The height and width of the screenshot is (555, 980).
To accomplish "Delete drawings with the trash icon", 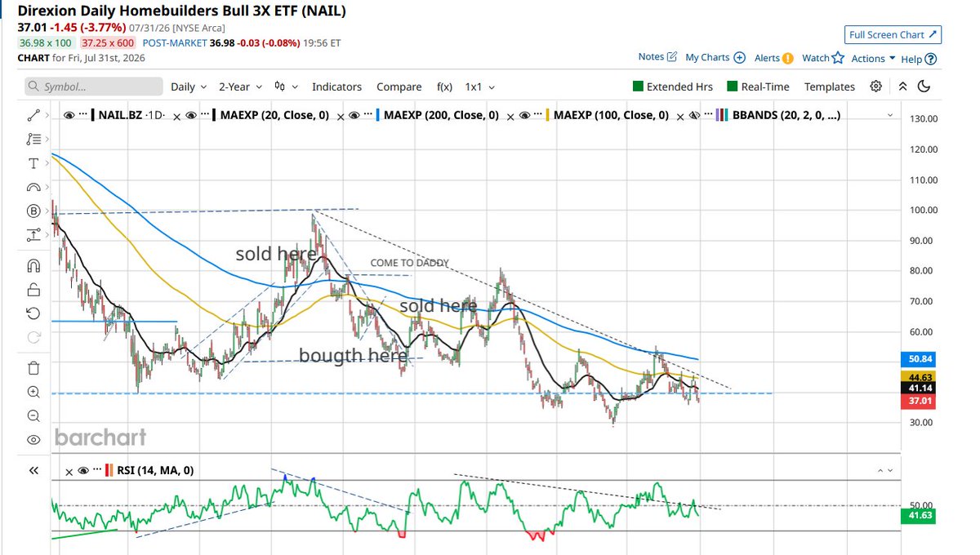I will (x=33, y=367).
